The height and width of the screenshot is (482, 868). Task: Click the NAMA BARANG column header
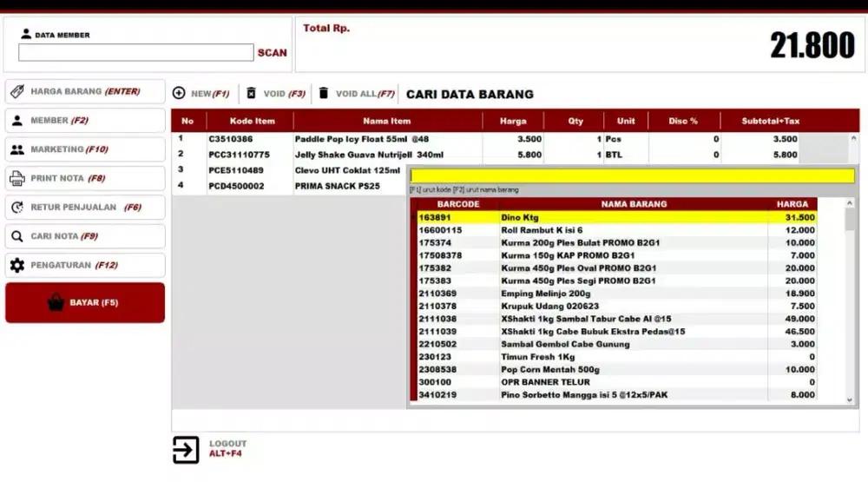coord(634,204)
